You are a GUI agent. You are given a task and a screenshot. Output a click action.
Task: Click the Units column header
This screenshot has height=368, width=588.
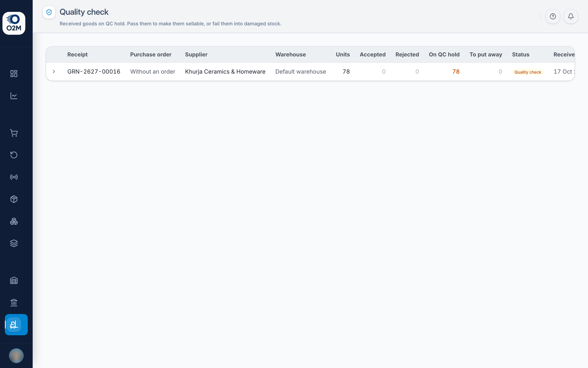pos(343,54)
